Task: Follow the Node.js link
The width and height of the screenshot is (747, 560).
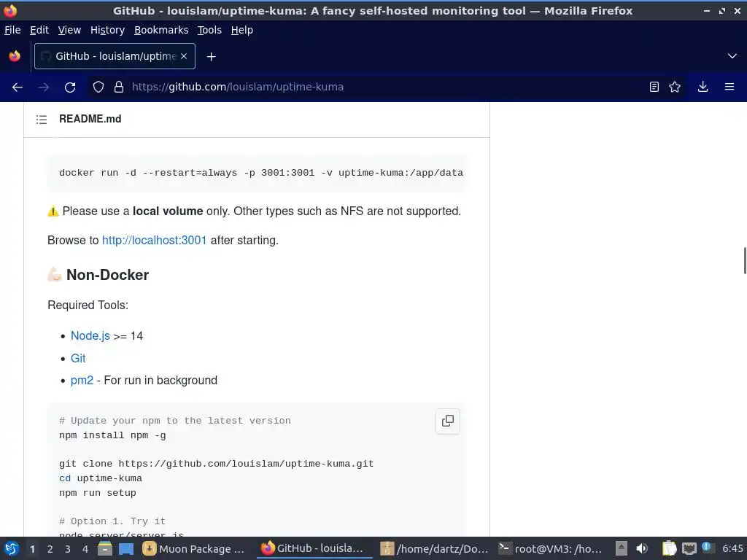Action: click(x=90, y=335)
